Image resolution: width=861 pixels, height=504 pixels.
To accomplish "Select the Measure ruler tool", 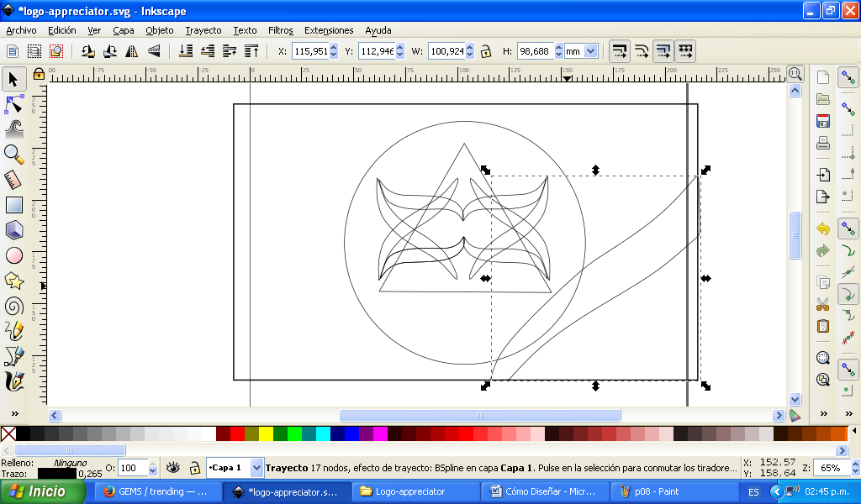I will click(x=13, y=180).
